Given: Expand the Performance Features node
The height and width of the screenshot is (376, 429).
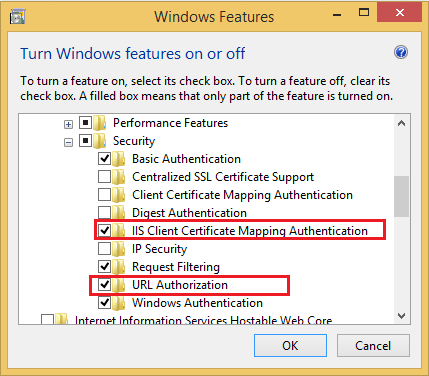Looking at the screenshot, I should (68, 125).
